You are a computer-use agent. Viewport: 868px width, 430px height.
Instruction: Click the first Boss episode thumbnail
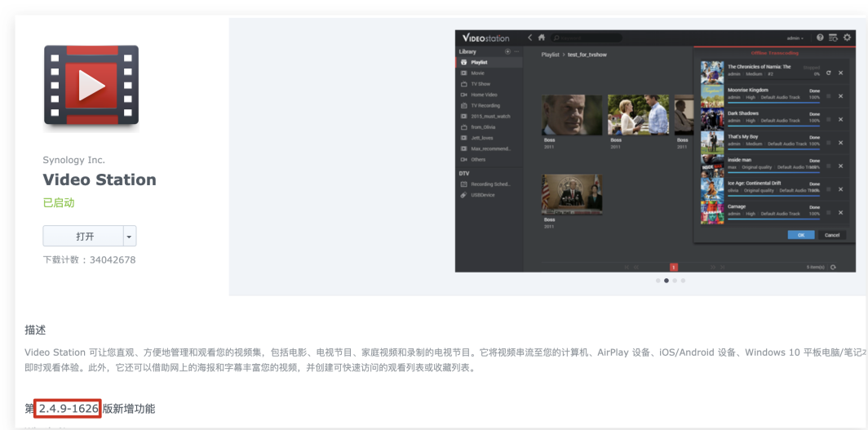pos(572,114)
